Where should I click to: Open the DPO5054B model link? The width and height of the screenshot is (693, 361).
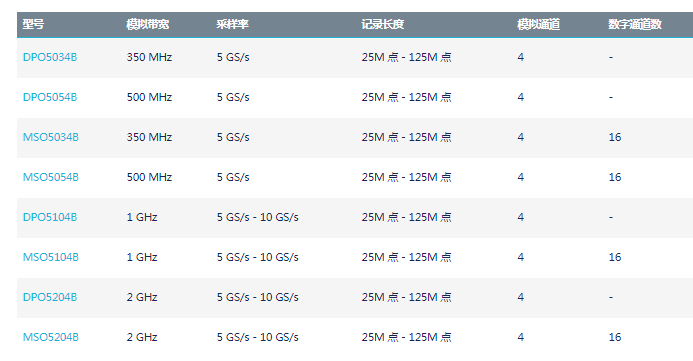(50, 97)
